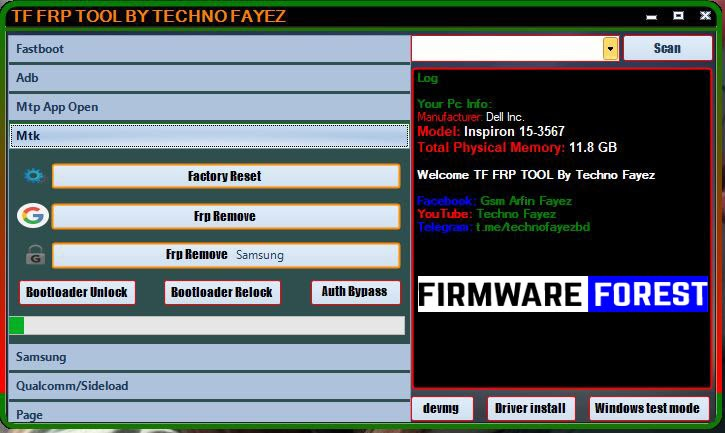Click the green progress bar
This screenshot has width=725, height=433.
[207, 325]
